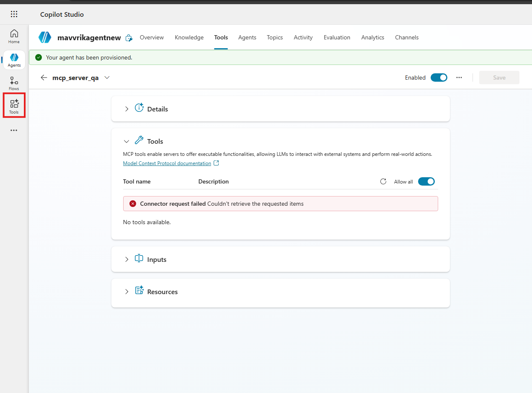Toggle the Allow all switch

(426, 181)
